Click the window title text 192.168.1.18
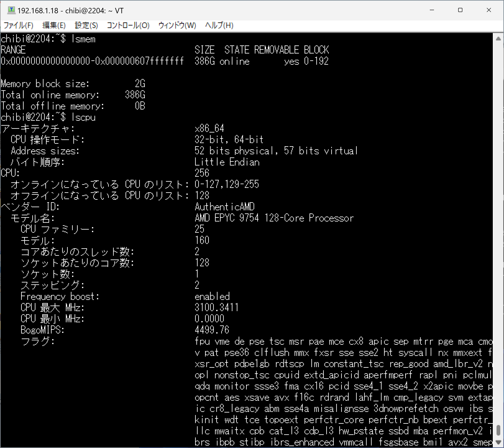This screenshot has height=448, width=504. coord(38,11)
